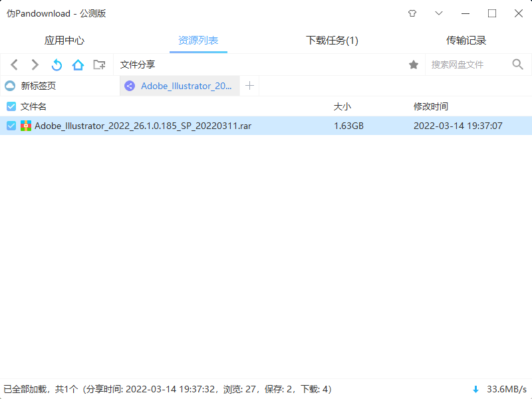Go forward with the right arrow
The image size is (532, 399).
pyautogui.click(x=35, y=65)
